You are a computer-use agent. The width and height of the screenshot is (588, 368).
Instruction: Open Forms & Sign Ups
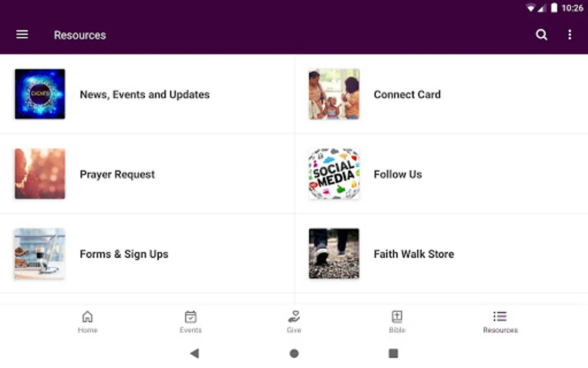pos(124,254)
